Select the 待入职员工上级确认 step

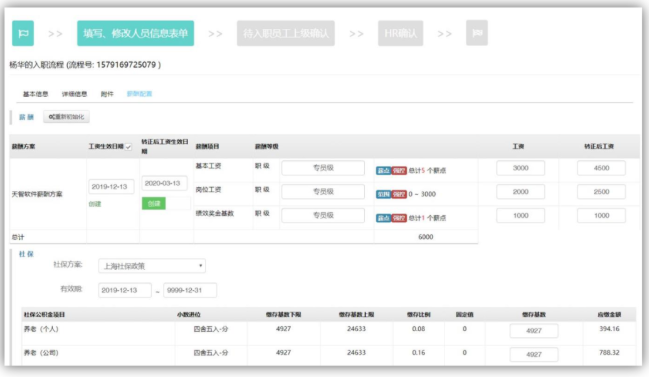pos(286,33)
